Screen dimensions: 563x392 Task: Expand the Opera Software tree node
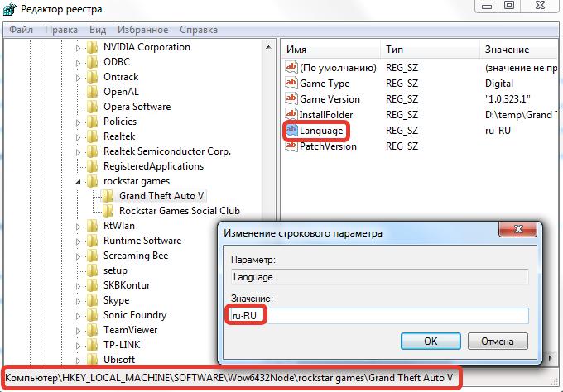click(x=79, y=107)
